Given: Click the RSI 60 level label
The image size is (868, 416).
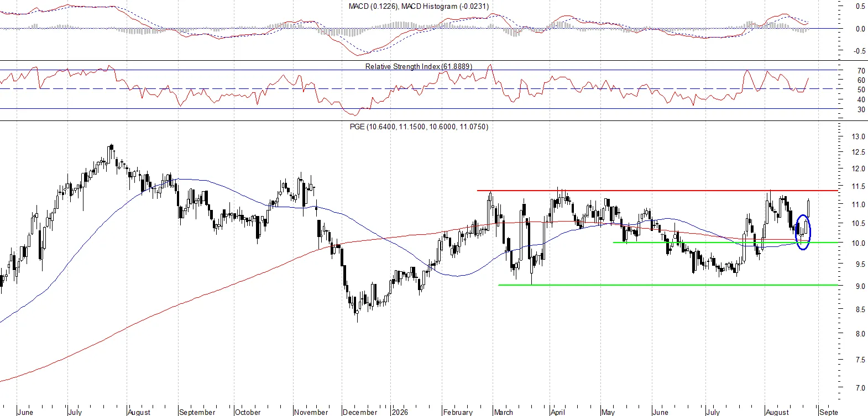Looking at the screenshot, I should (861, 81).
